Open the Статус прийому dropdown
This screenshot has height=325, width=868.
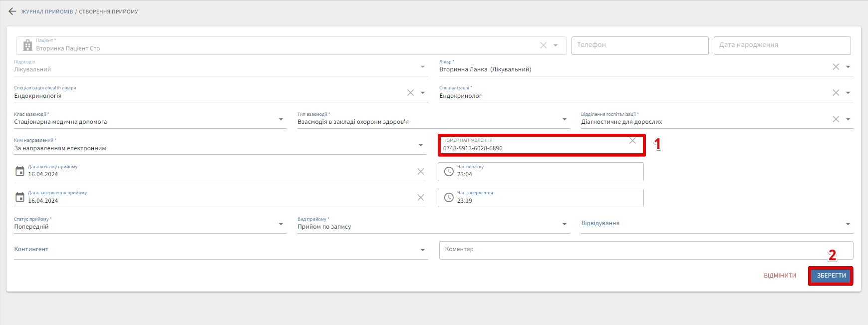[281, 224]
